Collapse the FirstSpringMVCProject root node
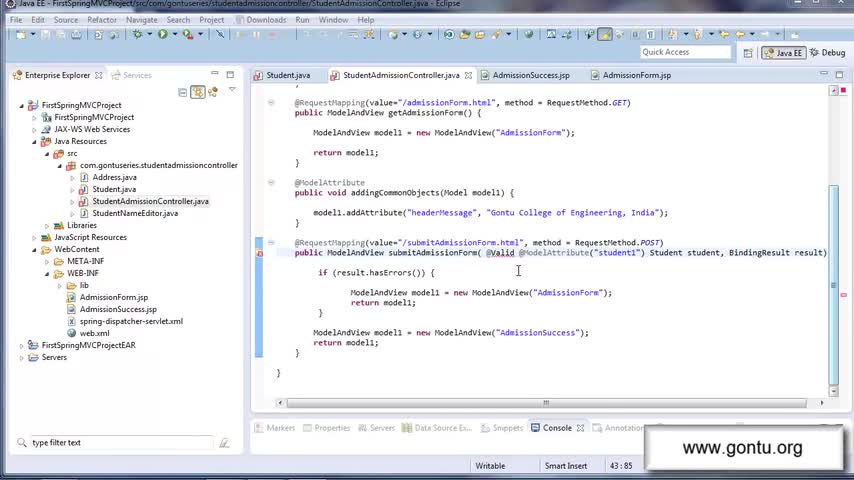Viewport: 854px width, 480px height. click(22, 106)
